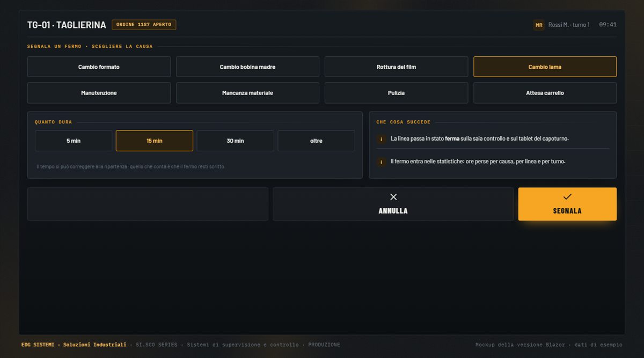This screenshot has width=644, height=358.
Task: Click the X icon above ANNULLA
Action: [393, 197]
